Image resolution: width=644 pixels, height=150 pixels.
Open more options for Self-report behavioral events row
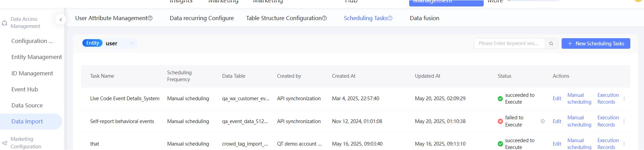click(x=624, y=121)
